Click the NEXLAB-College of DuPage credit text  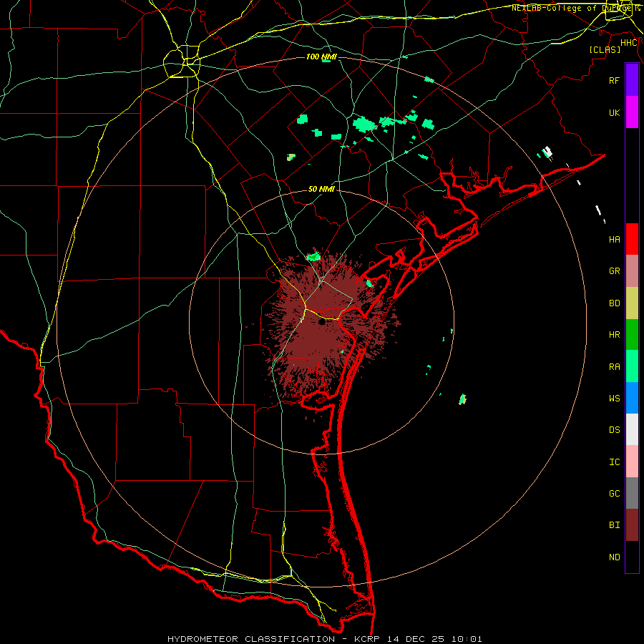pos(575,8)
